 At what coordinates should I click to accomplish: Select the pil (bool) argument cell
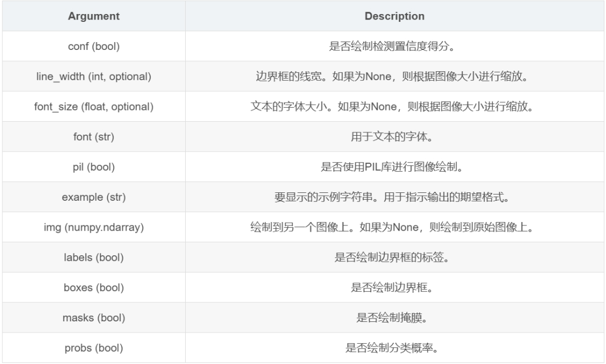(94, 167)
